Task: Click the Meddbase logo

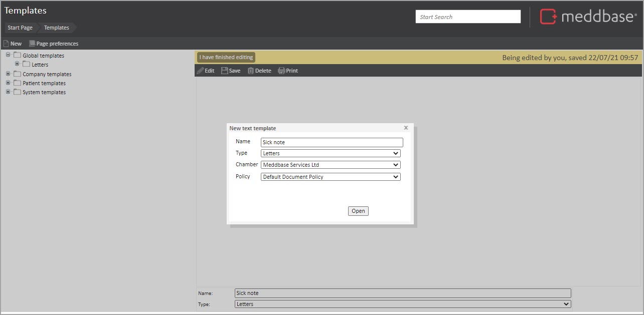Action: 588,17
